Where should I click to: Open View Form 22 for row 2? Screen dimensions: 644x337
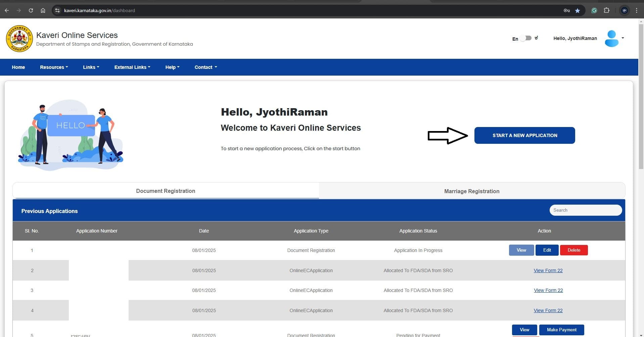click(x=548, y=270)
